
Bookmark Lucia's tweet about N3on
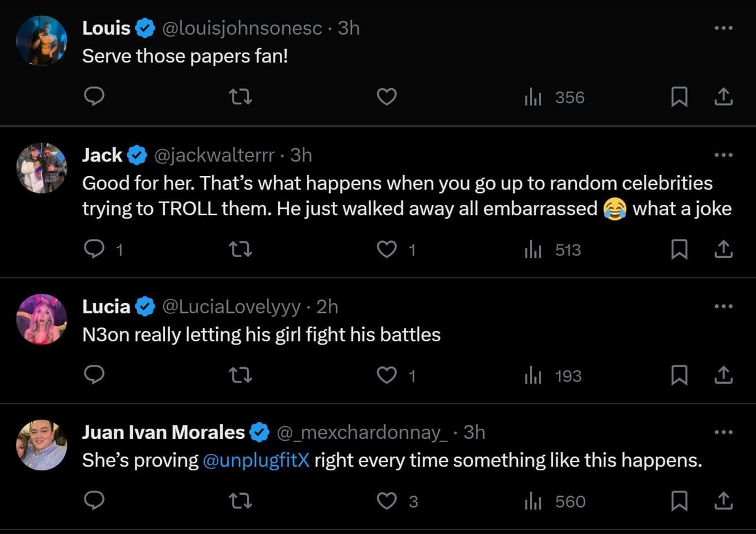click(x=679, y=376)
